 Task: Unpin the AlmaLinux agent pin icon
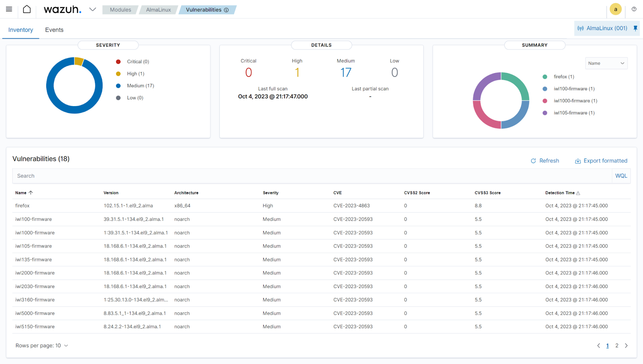[635, 28]
